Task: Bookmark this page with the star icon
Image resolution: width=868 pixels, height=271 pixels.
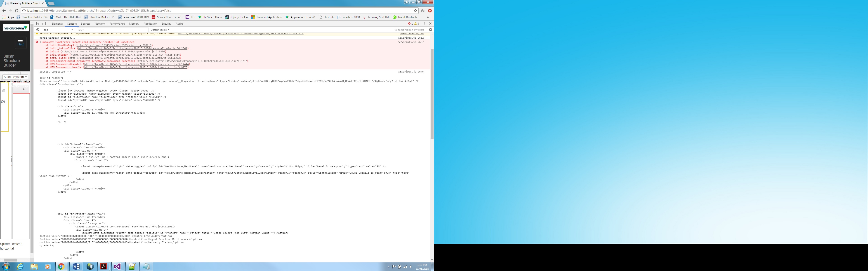Action: (x=415, y=10)
